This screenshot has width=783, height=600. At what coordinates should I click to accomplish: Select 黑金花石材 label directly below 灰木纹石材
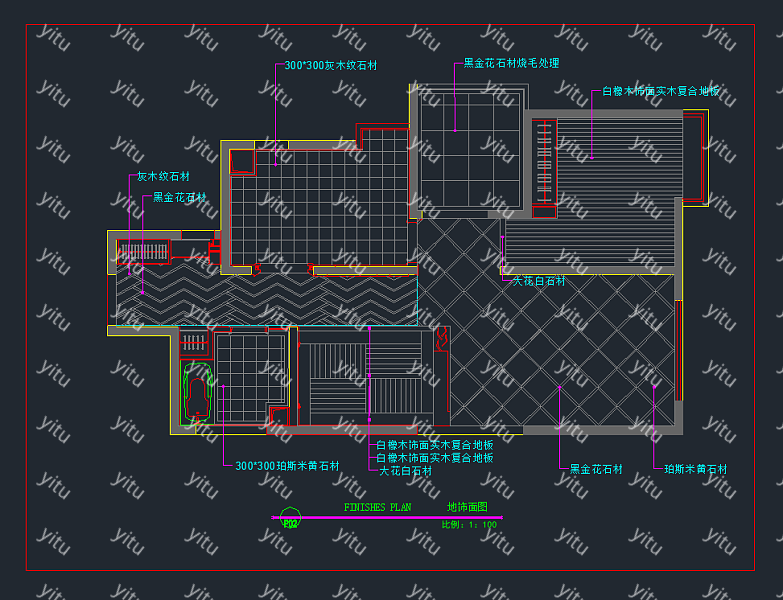coord(179,197)
